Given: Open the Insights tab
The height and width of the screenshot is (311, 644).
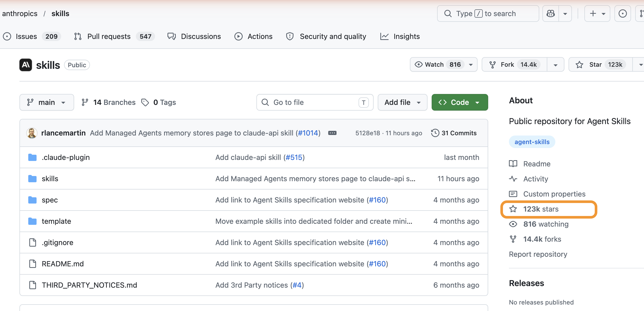Looking at the screenshot, I should tap(406, 36).
